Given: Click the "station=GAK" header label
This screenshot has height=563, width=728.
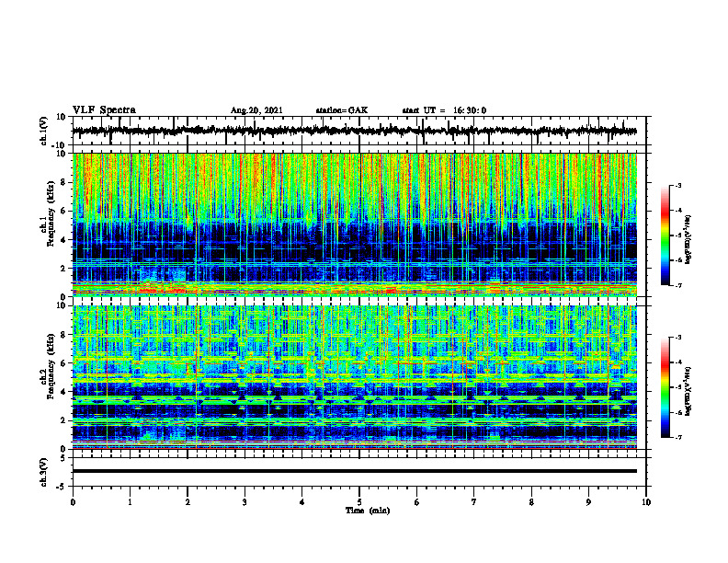Looking at the screenshot, I should coord(342,110).
